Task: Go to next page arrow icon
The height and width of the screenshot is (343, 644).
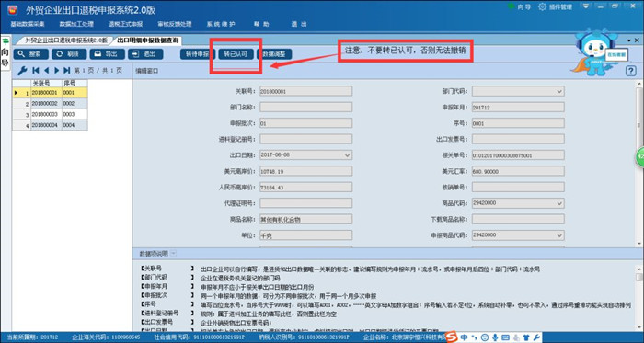Action: click(x=57, y=71)
